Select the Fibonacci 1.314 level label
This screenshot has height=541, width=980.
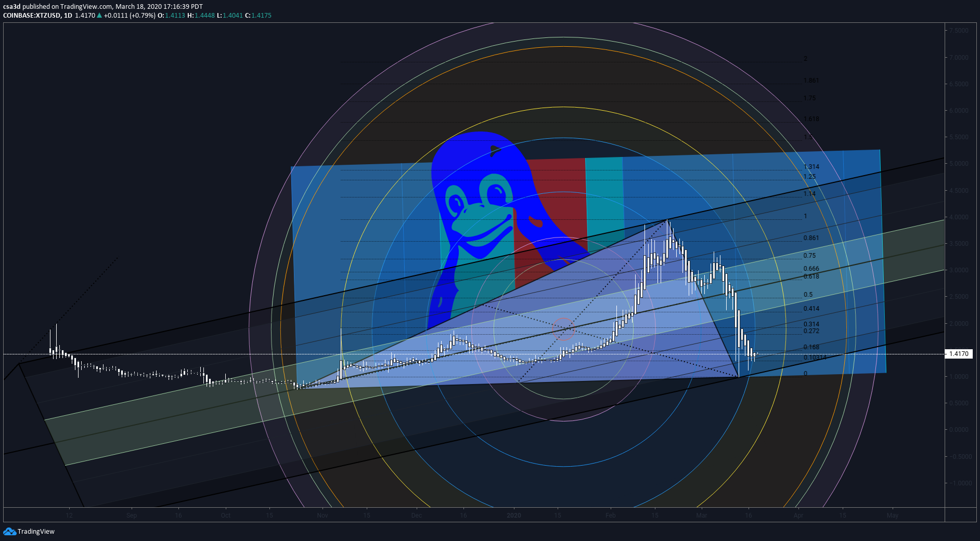[x=811, y=166]
